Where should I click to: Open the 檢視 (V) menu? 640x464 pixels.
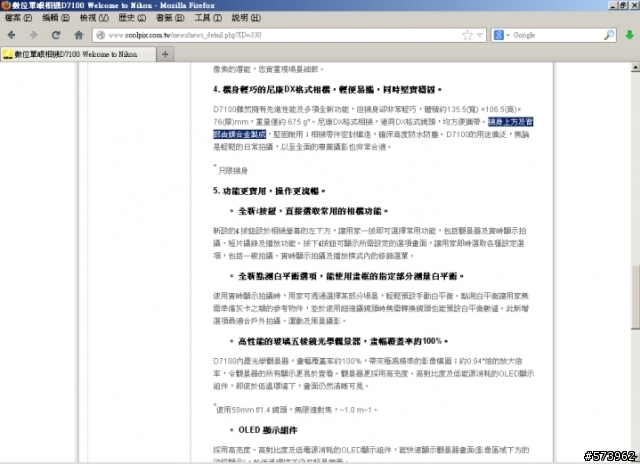94,18
